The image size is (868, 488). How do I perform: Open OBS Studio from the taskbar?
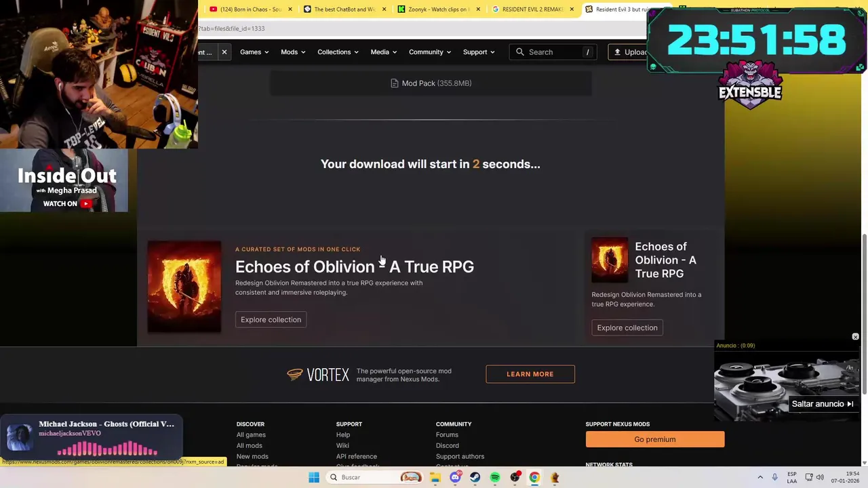tap(515, 478)
